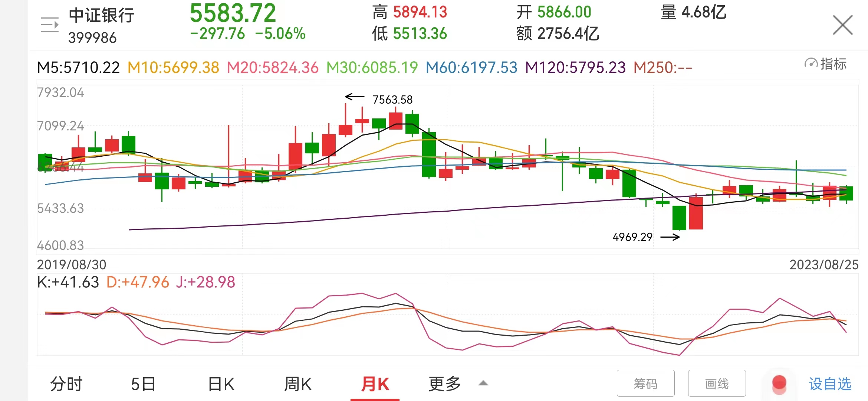
Task: Tap the 7099.24 price axis label
Action: (x=60, y=126)
